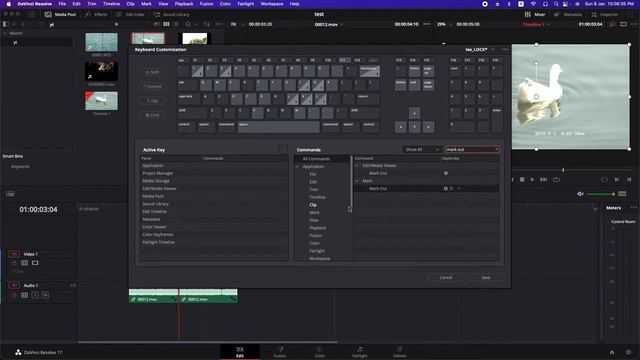Select Clip in Commands tree
This screenshot has width=640, height=360.
[x=313, y=205]
